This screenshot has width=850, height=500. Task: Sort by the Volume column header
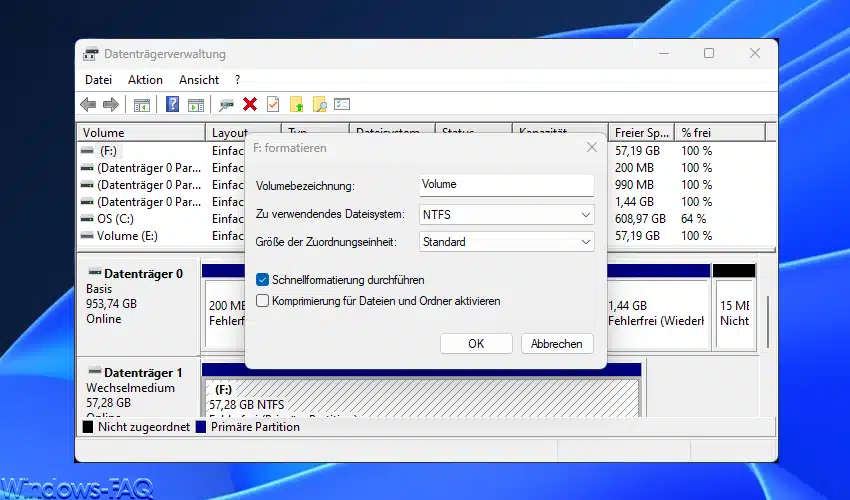pyautogui.click(x=141, y=133)
